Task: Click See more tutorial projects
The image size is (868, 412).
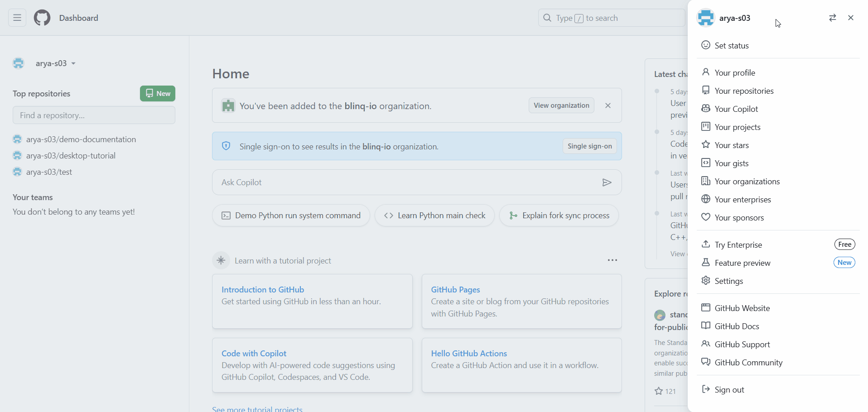Action: [x=256, y=408]
